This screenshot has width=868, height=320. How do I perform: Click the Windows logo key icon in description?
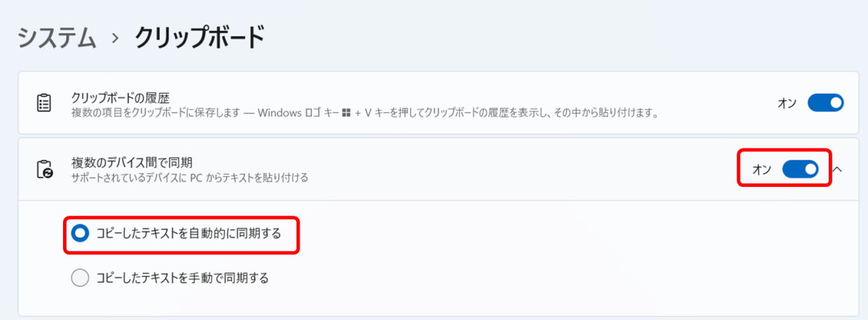tap(345, 113)
